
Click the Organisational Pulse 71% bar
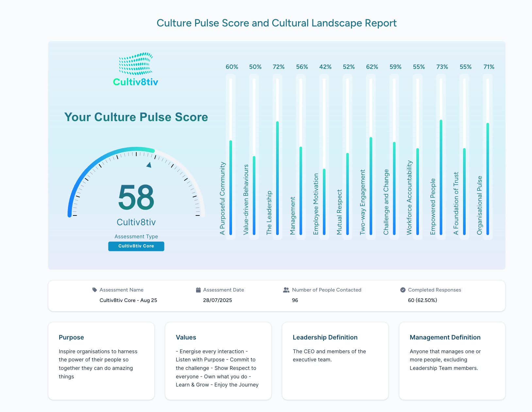point(488,179)
